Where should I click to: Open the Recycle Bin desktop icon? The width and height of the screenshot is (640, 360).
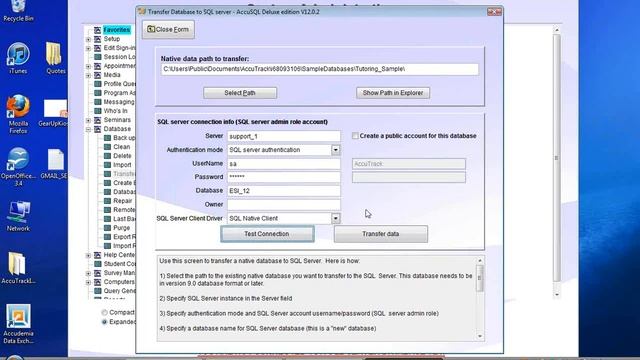point(18,9)
